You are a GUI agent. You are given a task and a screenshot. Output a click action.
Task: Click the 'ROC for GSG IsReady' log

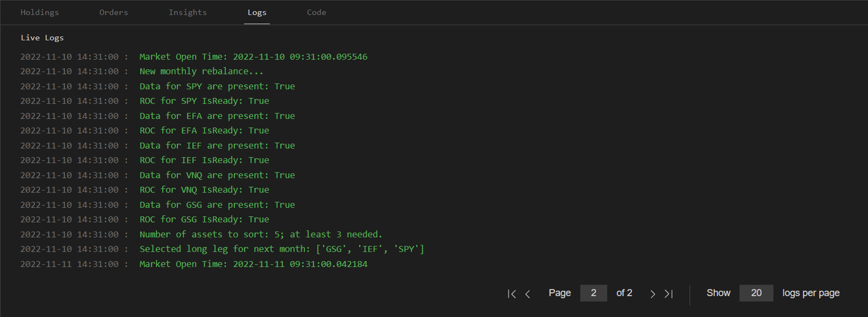[204, 220]
